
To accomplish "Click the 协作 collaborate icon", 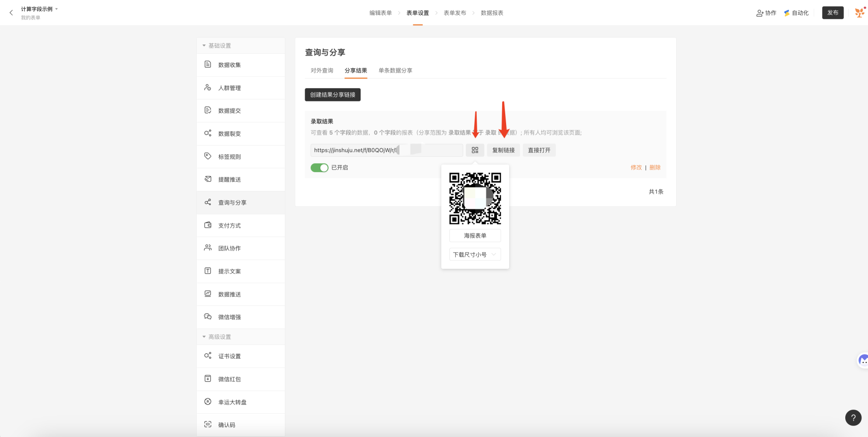I will [760, 13].
